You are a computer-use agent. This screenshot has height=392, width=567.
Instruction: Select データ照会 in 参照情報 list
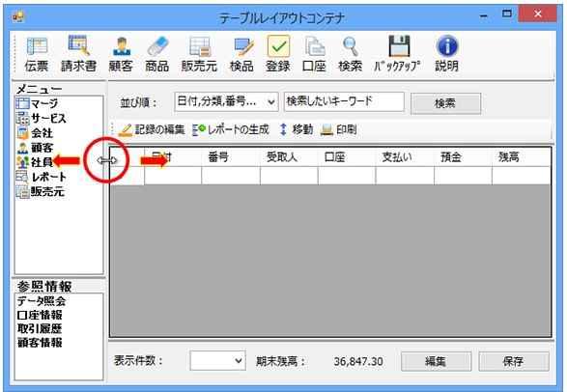pyautogui.click(x=42, y=301)
